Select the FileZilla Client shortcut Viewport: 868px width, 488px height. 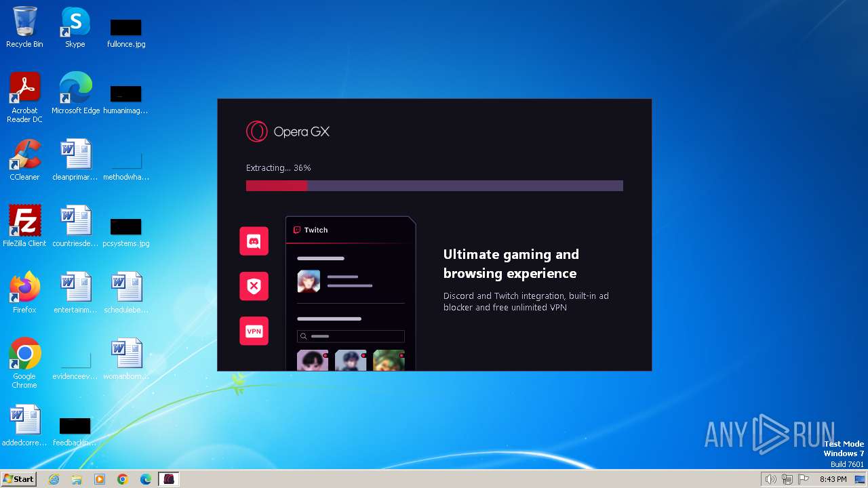pos(24,226)
